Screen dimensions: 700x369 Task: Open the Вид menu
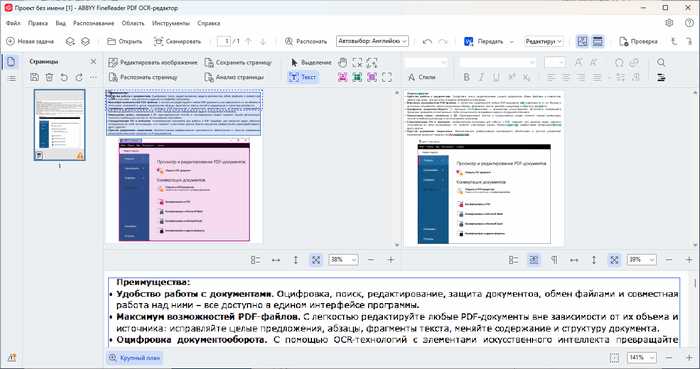(61, 23)
